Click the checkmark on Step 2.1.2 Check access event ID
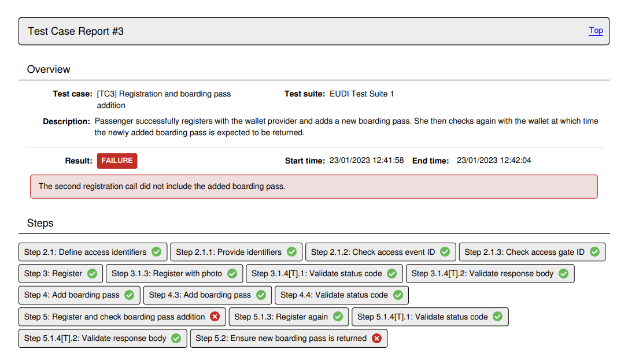This screenshot has height=364, width=628. 445,251
